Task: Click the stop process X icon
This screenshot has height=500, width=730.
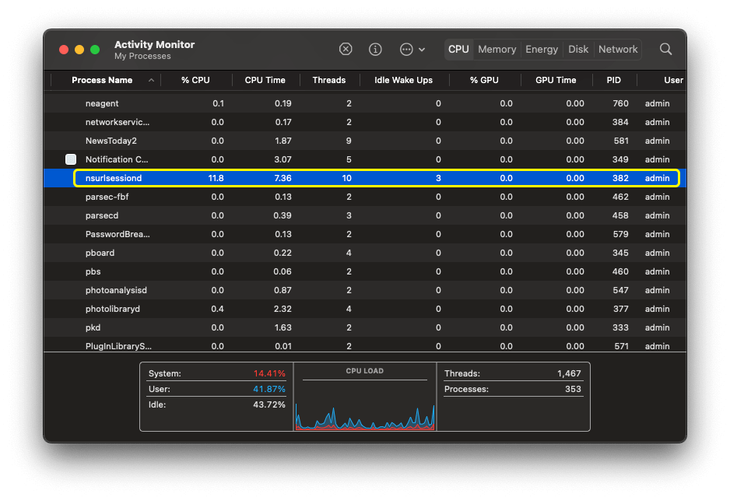Action: point(346,49)
